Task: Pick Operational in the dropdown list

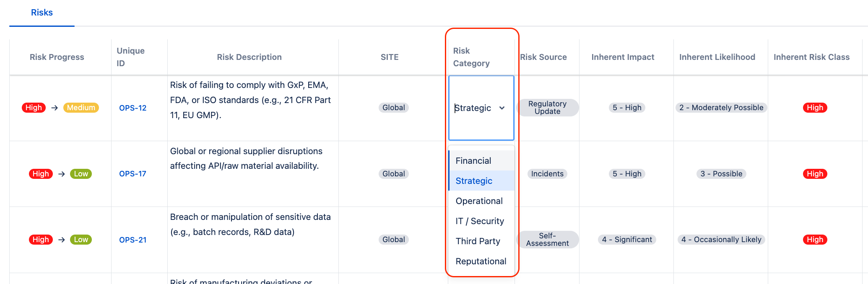Action: pos(479,201)
